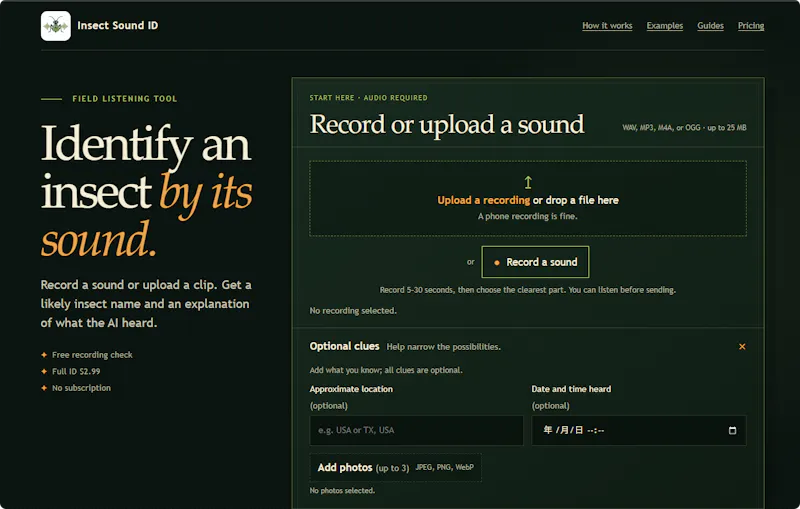800x509 pixels.
Task: Open the How it works page
Action: [x=607, y=26]
